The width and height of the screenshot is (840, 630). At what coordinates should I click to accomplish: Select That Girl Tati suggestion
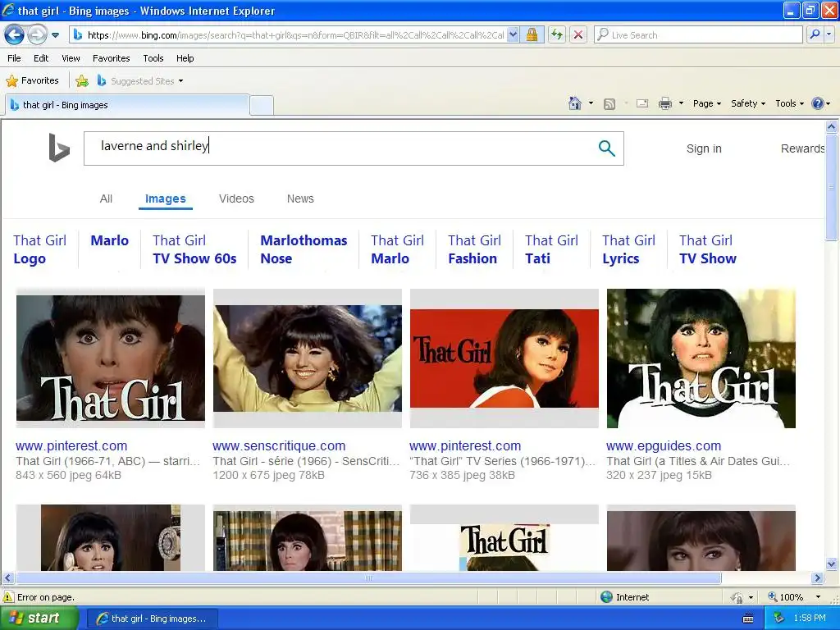pos(551,249)
